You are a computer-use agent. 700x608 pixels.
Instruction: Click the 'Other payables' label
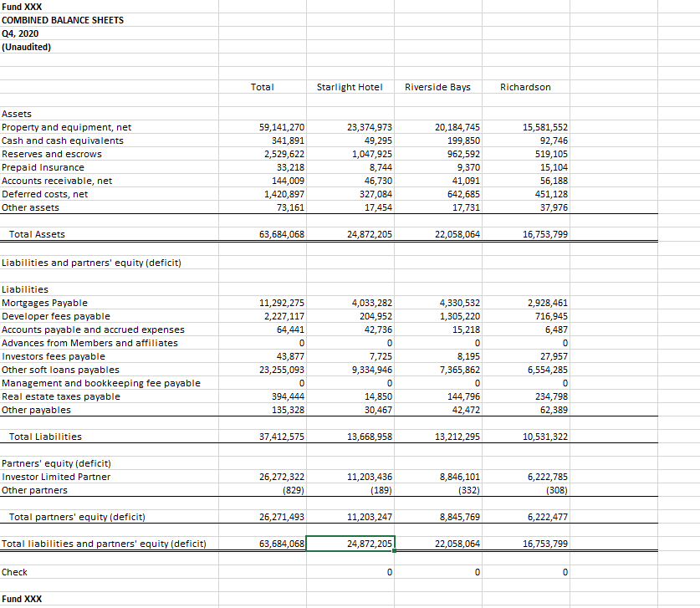pos(36,411)
